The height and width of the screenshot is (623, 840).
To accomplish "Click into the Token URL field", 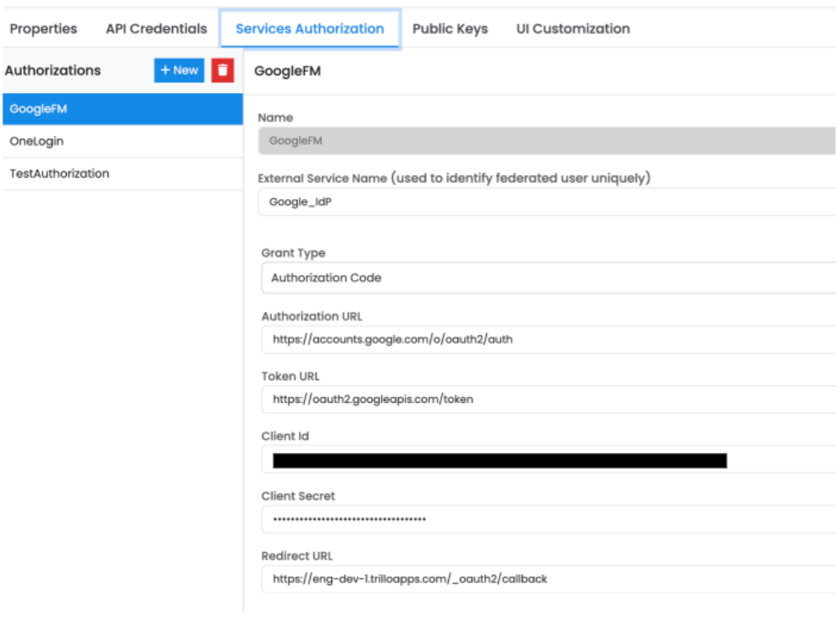I will click(x=549, y=399).
